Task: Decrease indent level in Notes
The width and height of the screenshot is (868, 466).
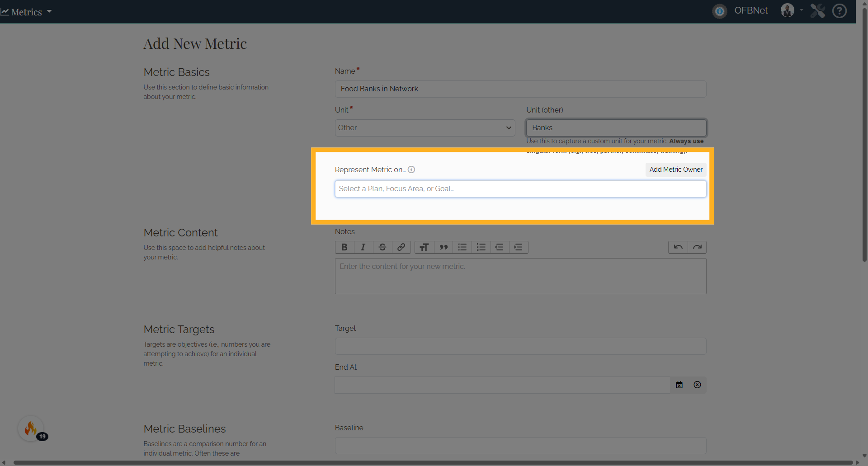Action: (500, 247)
